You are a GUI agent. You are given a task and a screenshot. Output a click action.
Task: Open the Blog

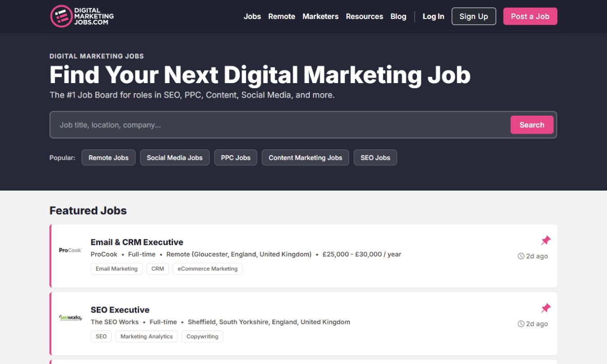click(398, 16)
